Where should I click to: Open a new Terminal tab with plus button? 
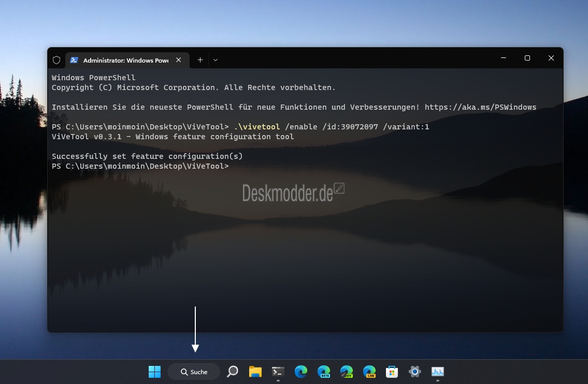[x=200, y=60]
